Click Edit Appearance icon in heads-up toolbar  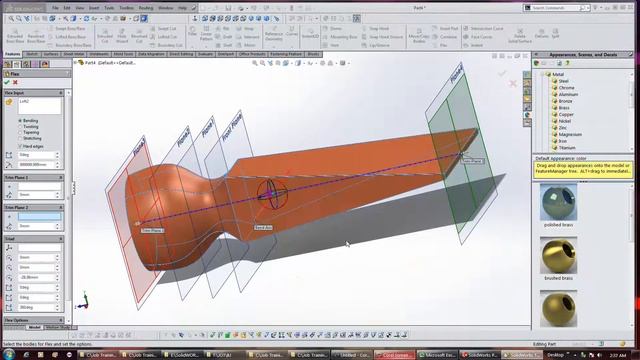coord(322,63)
